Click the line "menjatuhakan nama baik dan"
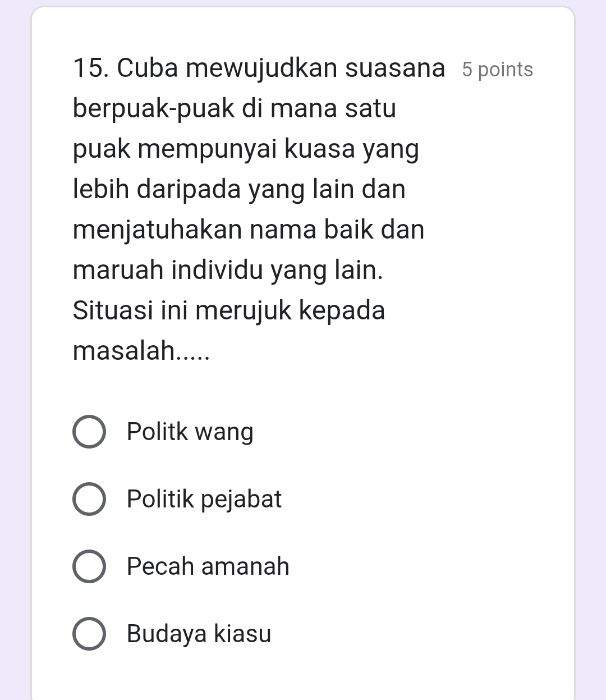This screenshot has height=700, width=606. [249, 230]
